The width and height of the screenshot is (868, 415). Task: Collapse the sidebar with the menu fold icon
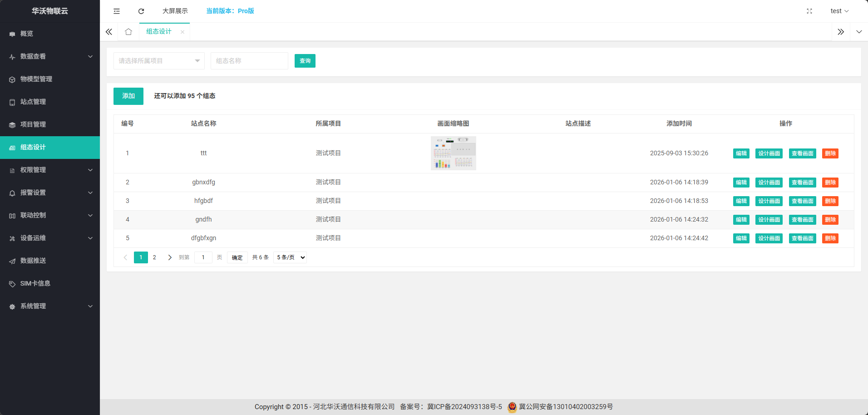[x=117, y=11]
